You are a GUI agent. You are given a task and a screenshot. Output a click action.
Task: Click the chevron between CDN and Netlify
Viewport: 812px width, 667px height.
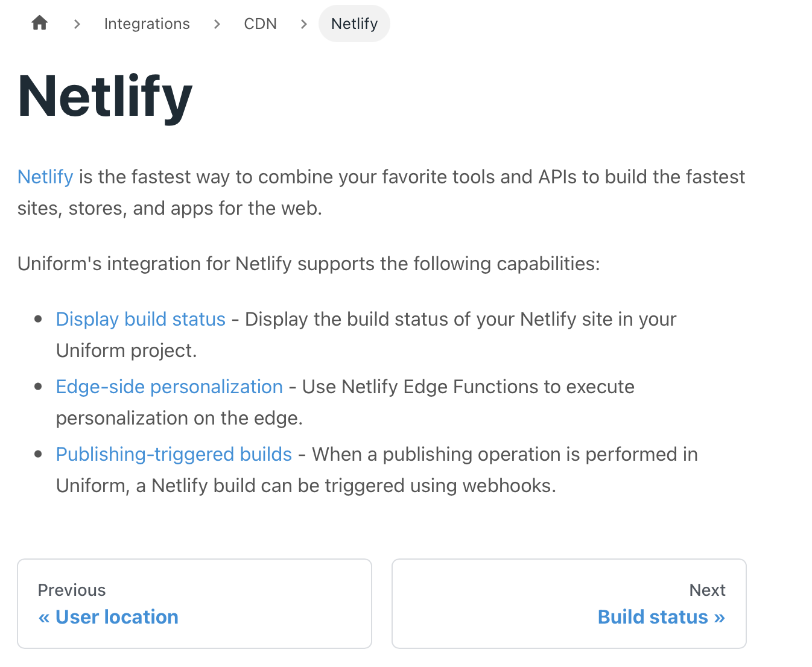[x=303, y=24]
